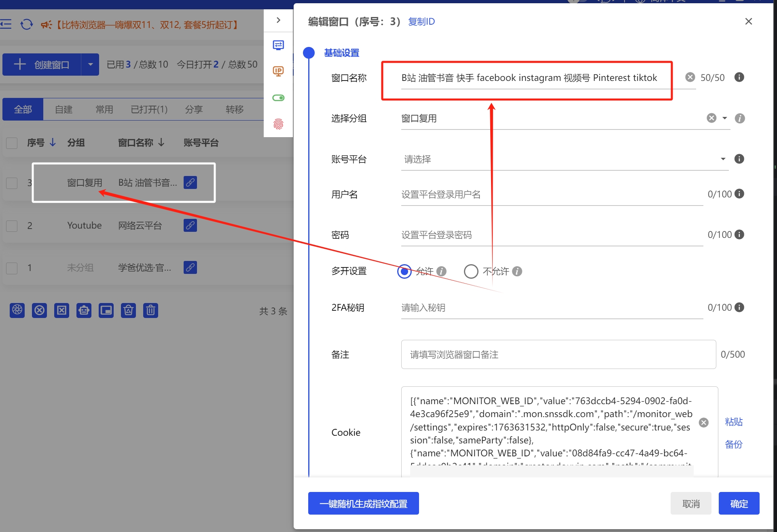Sort by 序号 column arrow
This screenshot has height=532, width=777.
[53, 142]
